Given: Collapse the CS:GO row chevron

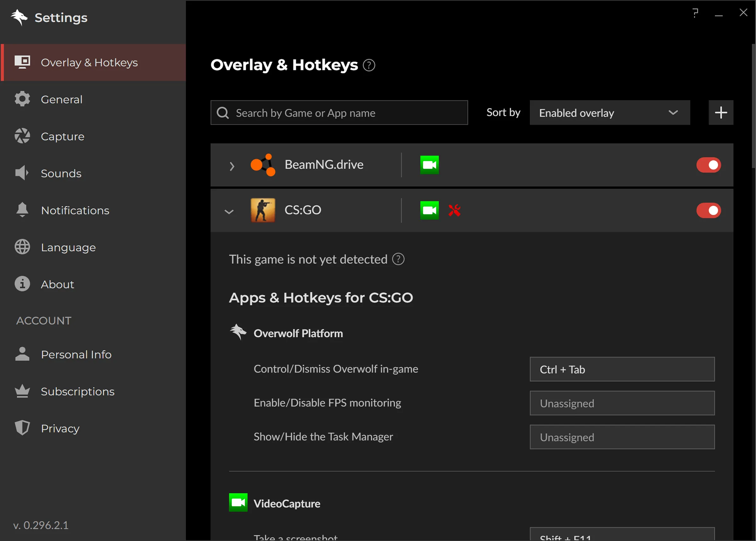Looking at the screenshot, I should (229, 211).
